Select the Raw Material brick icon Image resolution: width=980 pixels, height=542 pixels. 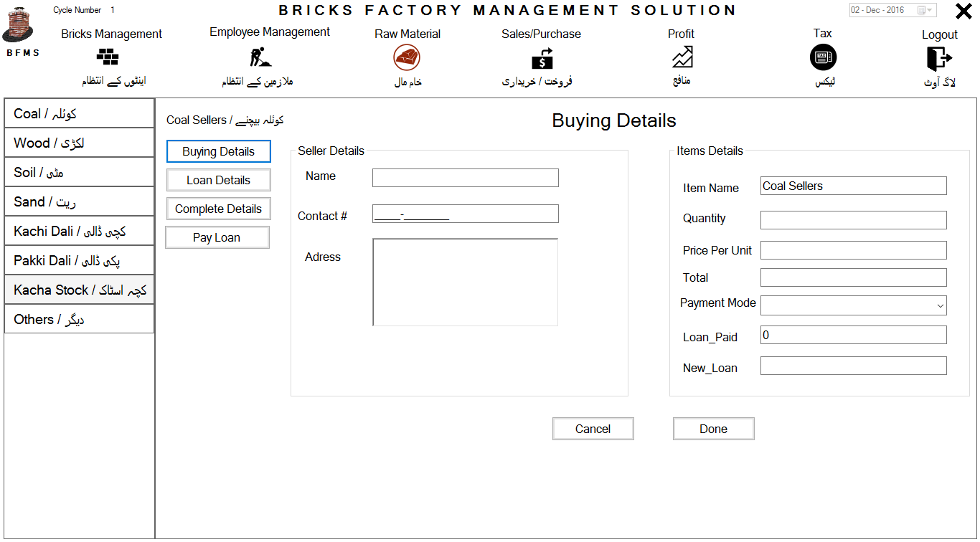click(407, 57)
